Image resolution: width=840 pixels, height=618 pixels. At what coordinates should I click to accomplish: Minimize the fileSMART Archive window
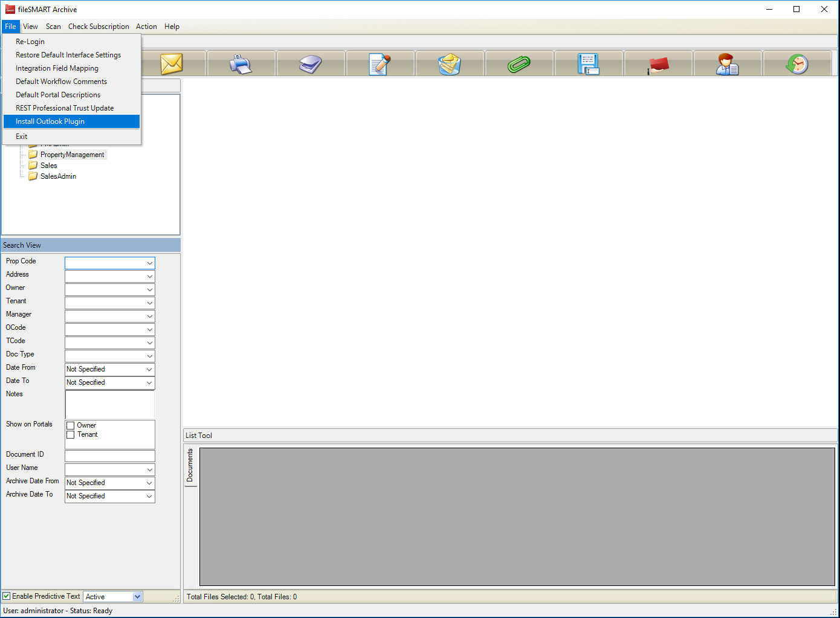(x=769, y=9)
